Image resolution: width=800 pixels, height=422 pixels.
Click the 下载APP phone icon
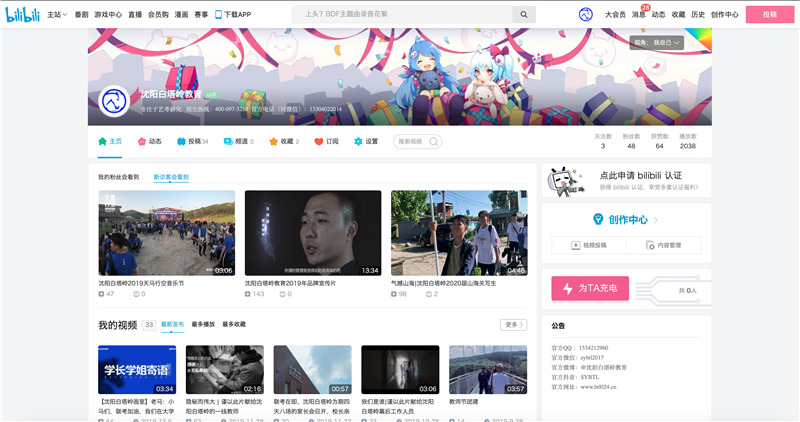coord(218,14)
